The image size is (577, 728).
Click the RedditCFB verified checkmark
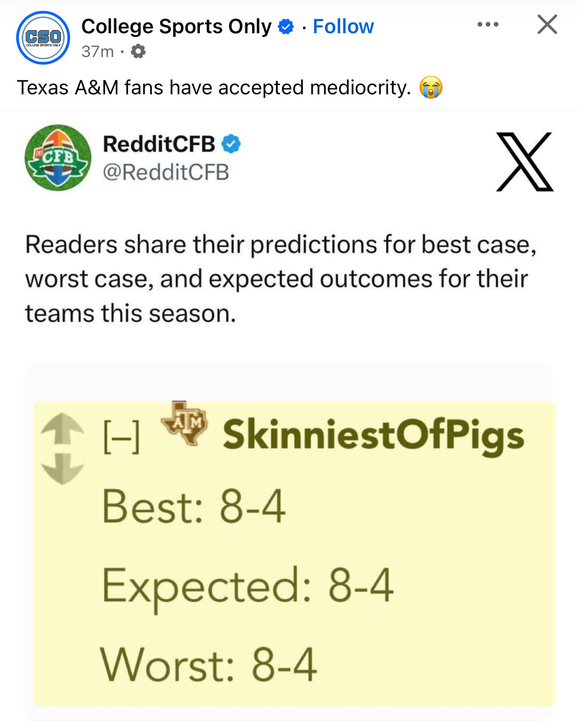pyautogui.click(x=231, y=144)
